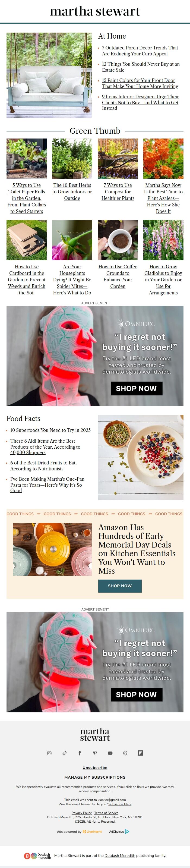Click the Unsubscribe link
Viewport: 190px width, 868px height.
click(x=95, y=768)
